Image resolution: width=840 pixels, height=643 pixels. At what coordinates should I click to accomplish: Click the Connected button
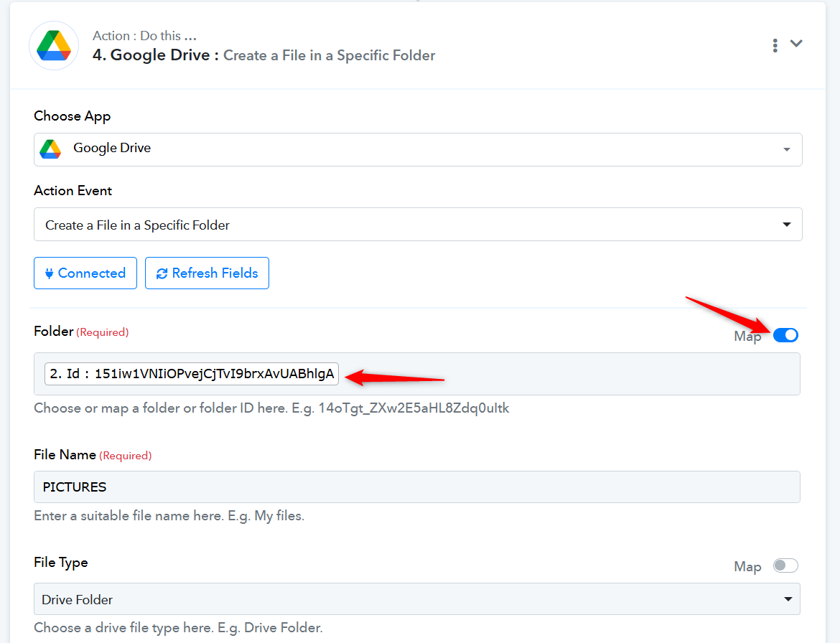coord(85,273)
